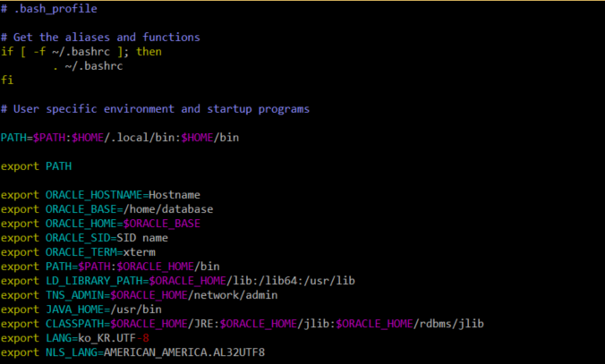605x364 pixels.
Task: Click the '# User specific environment and startup programs' comment
Action: [x=155, y=109]
